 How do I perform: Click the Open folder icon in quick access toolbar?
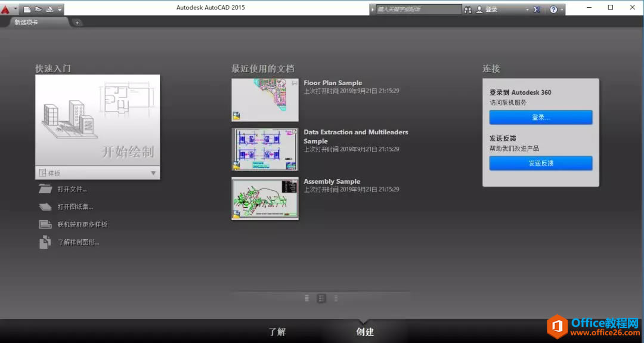[x=38, y=9]
